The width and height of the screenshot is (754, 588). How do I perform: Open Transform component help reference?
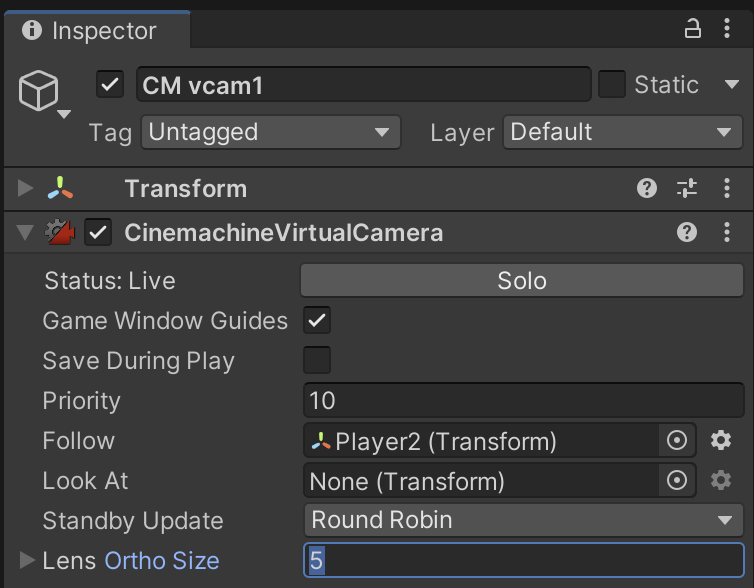coord(647,188)
